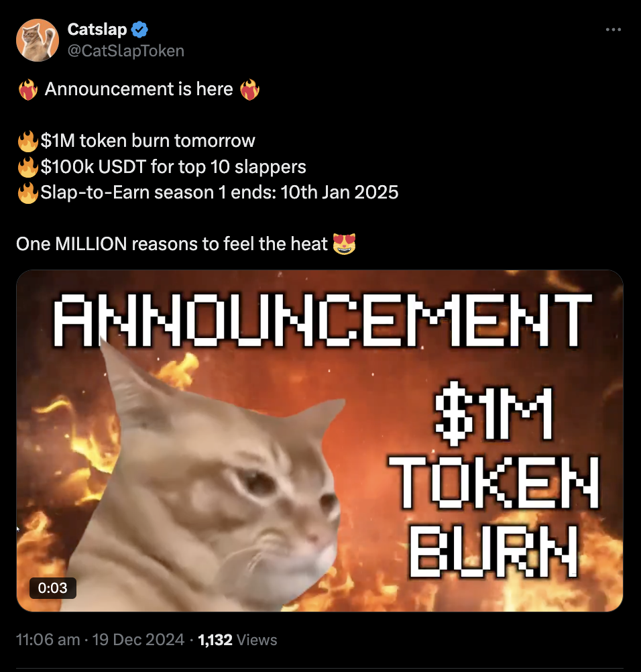Screen dimensions: 641x672
Task: Click the blue verified badge beside Catslap
Action: (139, 30)
